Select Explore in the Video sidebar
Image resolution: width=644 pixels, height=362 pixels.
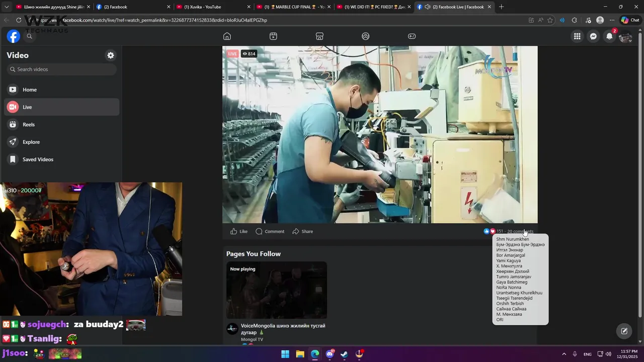point(62,142)
